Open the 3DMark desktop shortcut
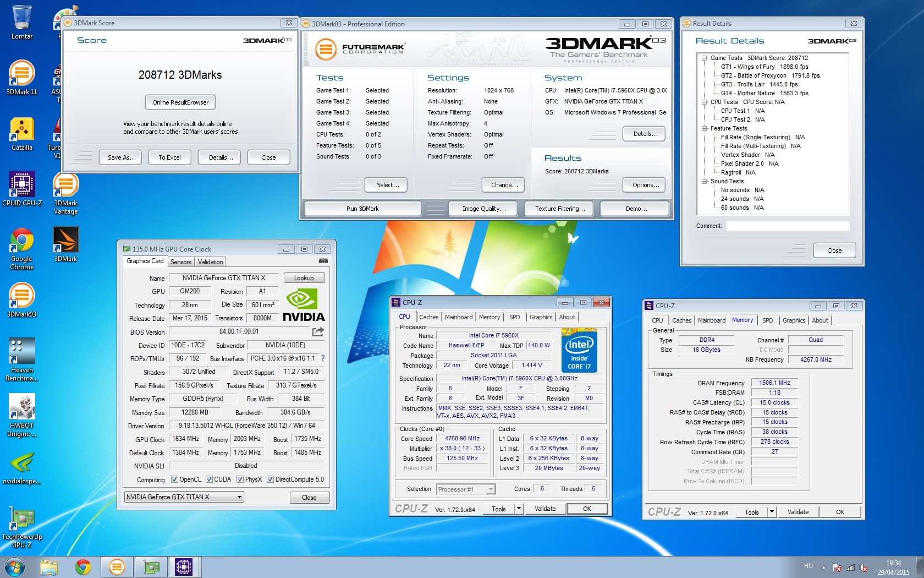This screenshot has height=578, width=924. click(65, 244)
